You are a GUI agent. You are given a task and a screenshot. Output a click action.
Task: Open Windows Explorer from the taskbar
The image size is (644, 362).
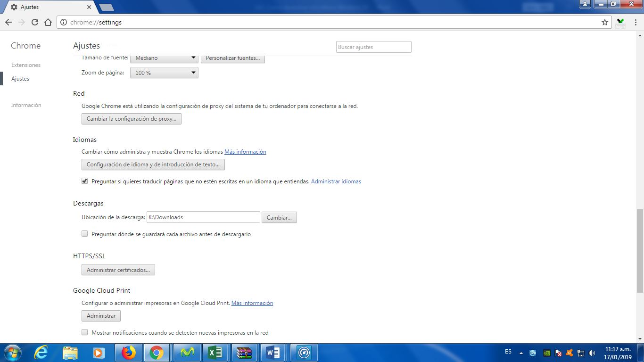[x=70, y=353]
